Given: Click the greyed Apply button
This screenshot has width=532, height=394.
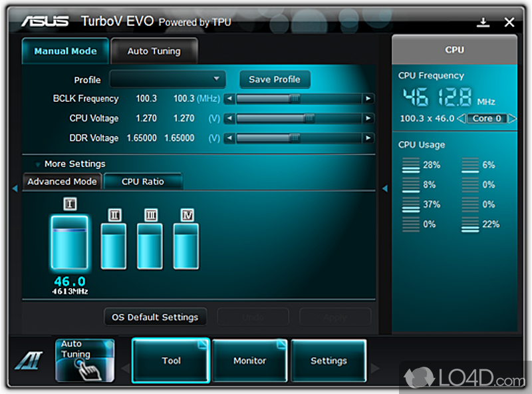Looking at the screenshot, I should coord(335,317).
